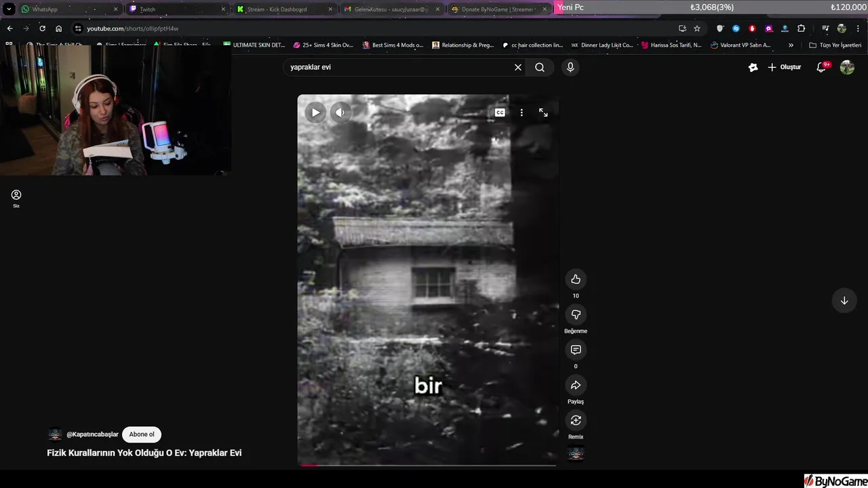The width and height of the screenshot is (868, 488).
Task: Install app using the address bar screen icon
Action: 682,28
